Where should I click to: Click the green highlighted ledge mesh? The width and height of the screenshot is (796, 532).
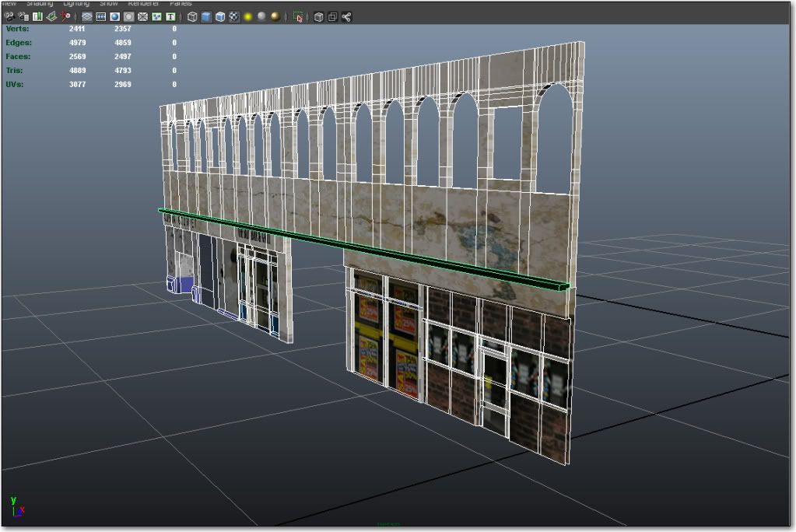362,250
